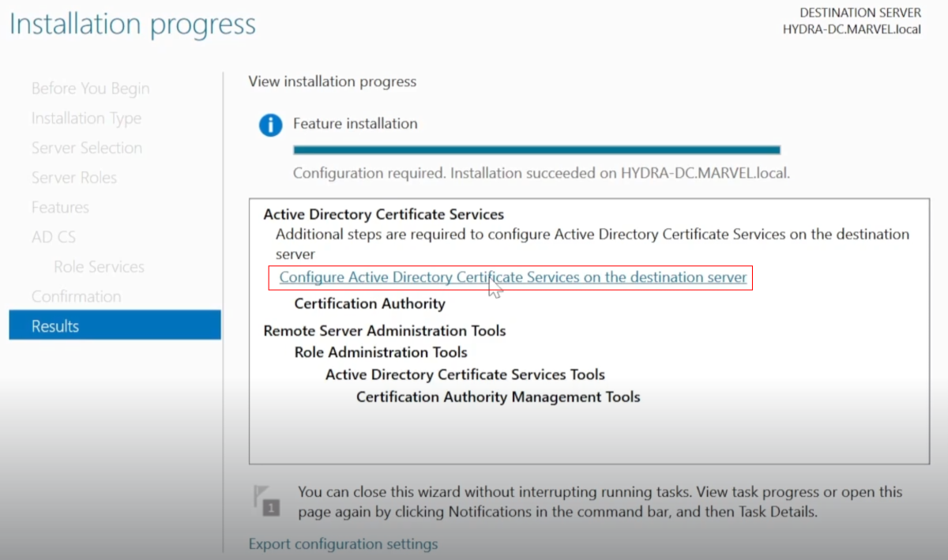Select the Role Services sub-step
The height and width of the screenshot is (560, 948).
point(99,267)
